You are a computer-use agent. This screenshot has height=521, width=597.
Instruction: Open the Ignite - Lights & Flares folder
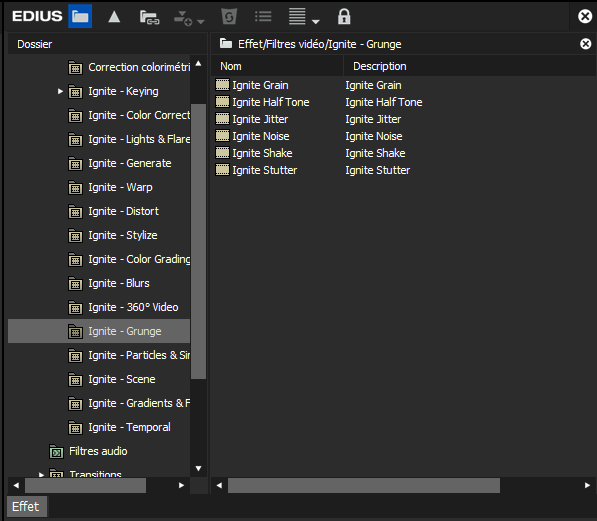coord(139,139)
